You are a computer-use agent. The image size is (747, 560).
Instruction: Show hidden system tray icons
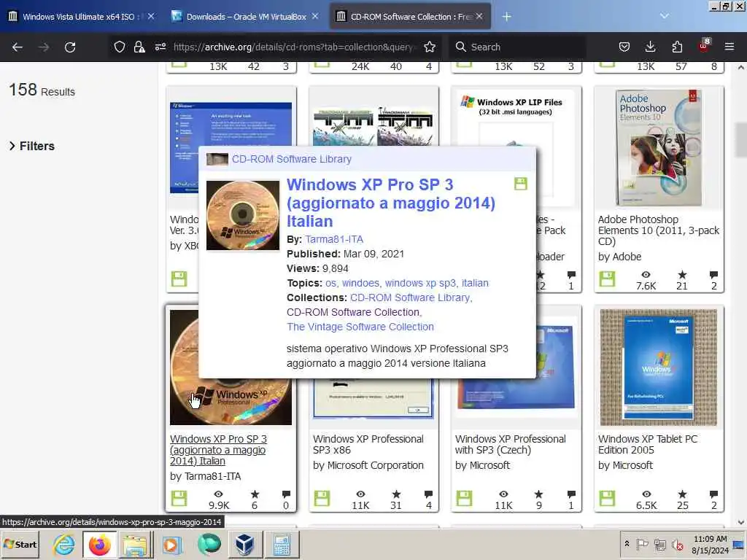coord(627,543)
